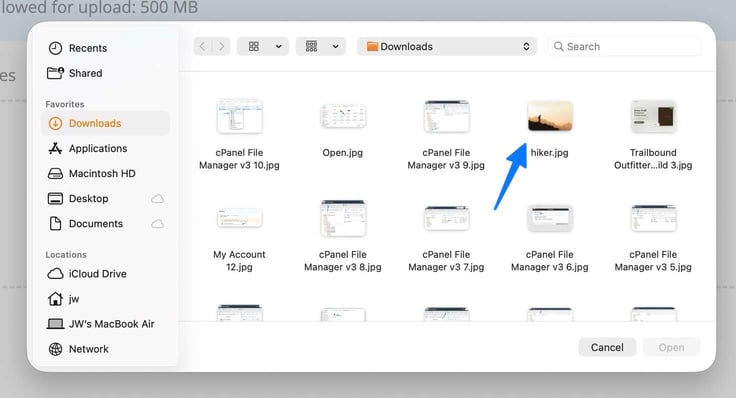This screenshot has width=736, height=398.
Task: Select cPanel File Manager v3 5.jpg thumbnail
Action: click(653, 218)
